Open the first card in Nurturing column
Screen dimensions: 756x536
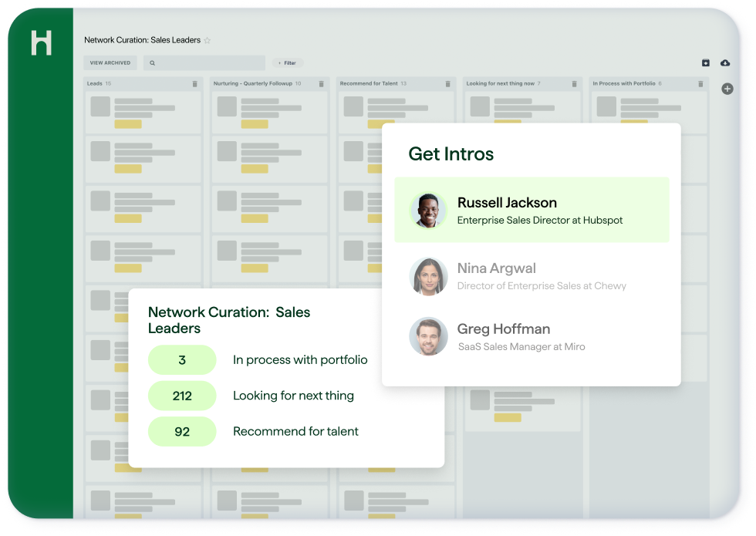click(269, 113)
